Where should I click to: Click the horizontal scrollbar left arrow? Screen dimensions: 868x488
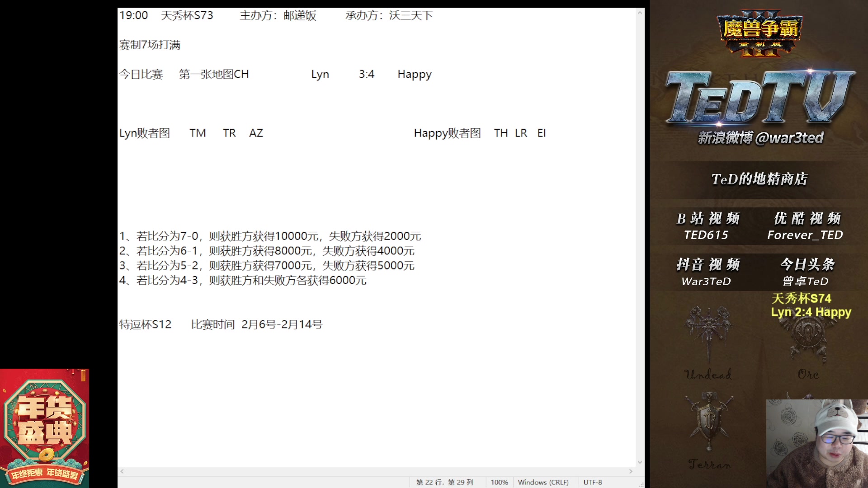122,471
